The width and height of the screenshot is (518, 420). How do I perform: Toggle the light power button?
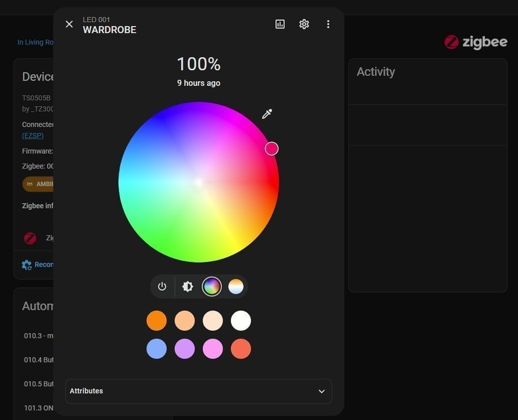162,287
